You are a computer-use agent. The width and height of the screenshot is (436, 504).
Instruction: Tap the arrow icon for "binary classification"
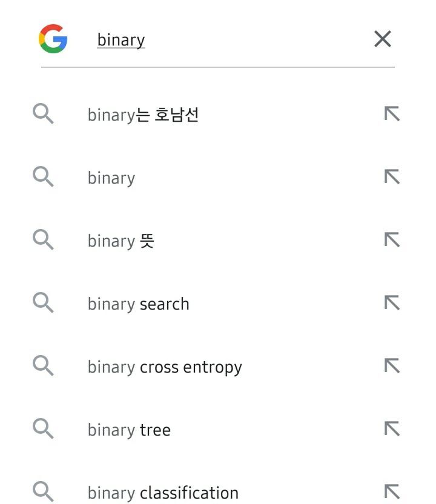(x=392, y=491)
